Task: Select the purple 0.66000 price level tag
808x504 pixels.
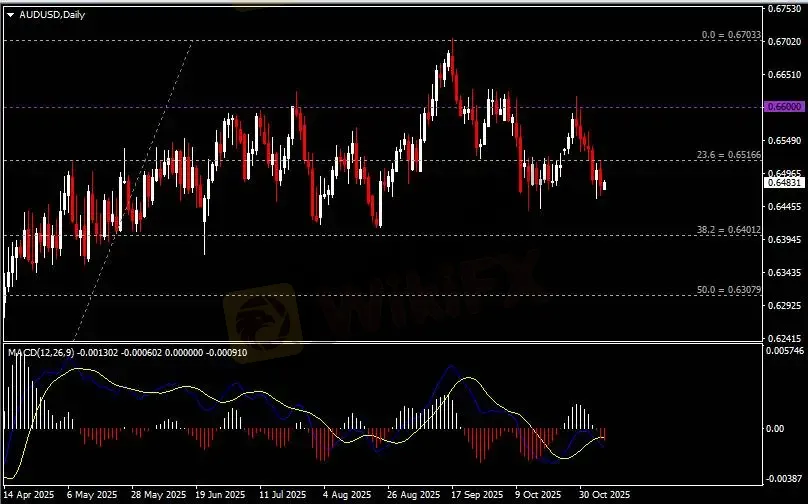Action: [782, 106]
